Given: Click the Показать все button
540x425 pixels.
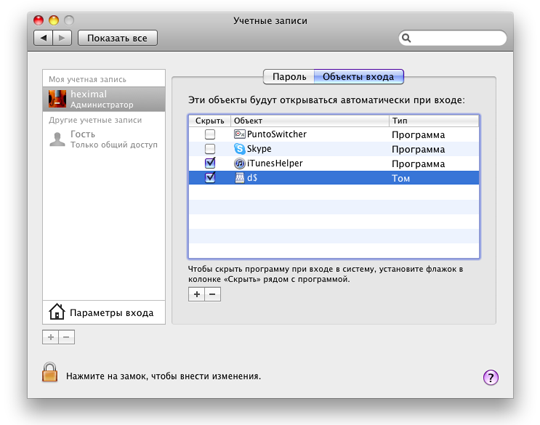Looking at the screenshot, I should click(117, 38).
